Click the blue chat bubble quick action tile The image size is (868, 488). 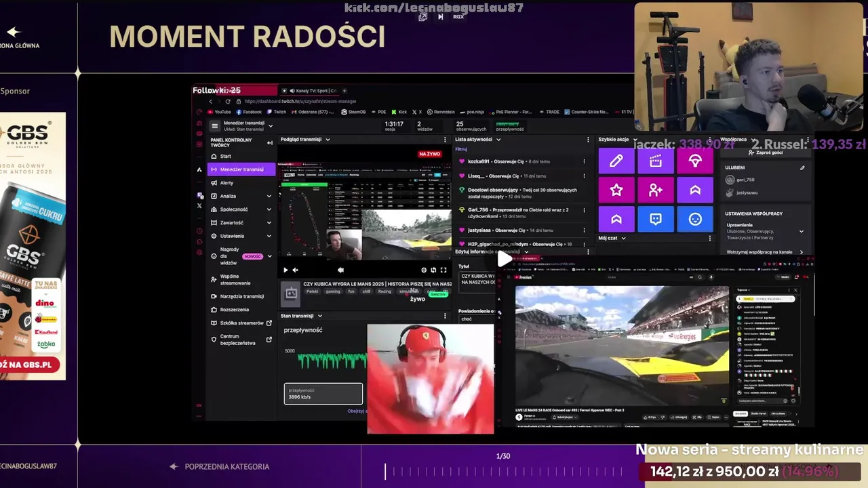point(655,219)
